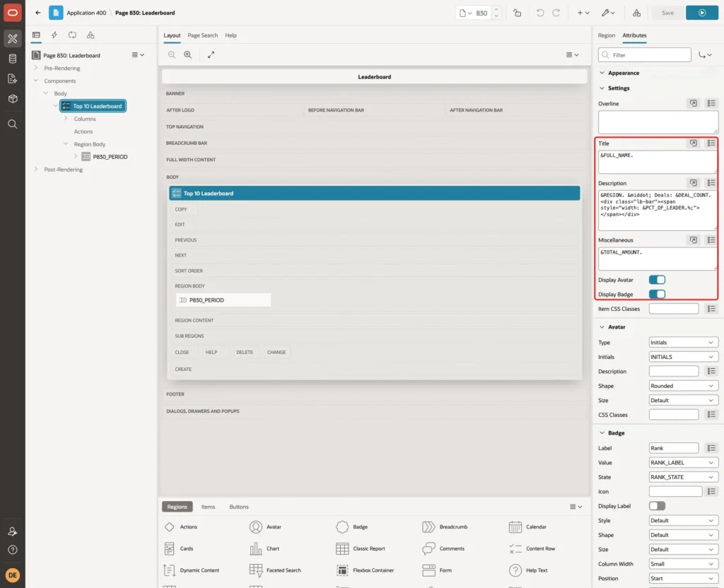The height and width of the screenshot is (588, 724).
Task: Open the Badge State RANK_STATE dropdown
Action: coord(684,477)
